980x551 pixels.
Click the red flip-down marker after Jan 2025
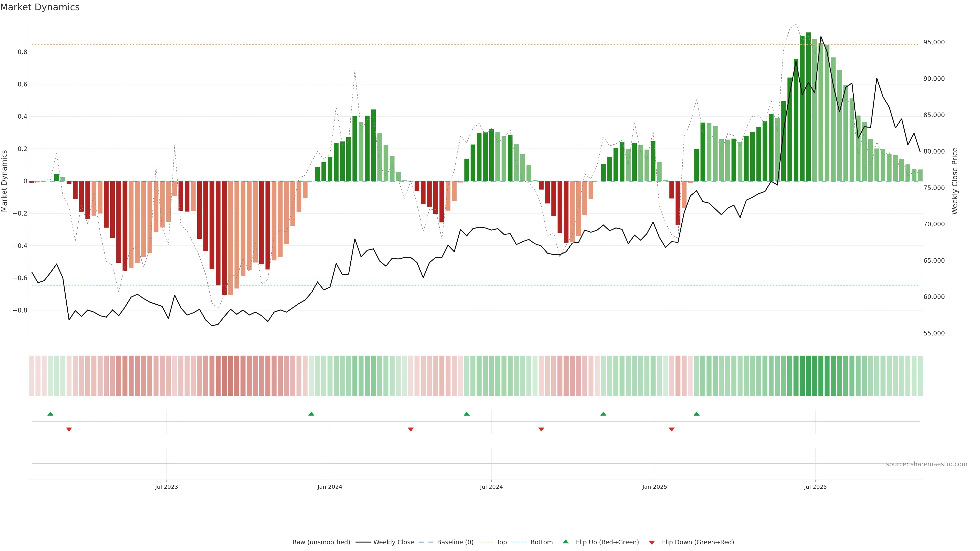[x=671, y=429]
